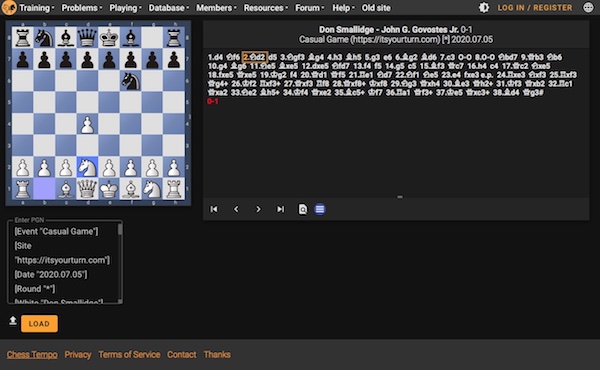Open the game search document icon
Image resolution: width=600 pixels, height=370 pixels.
point(303,209)
